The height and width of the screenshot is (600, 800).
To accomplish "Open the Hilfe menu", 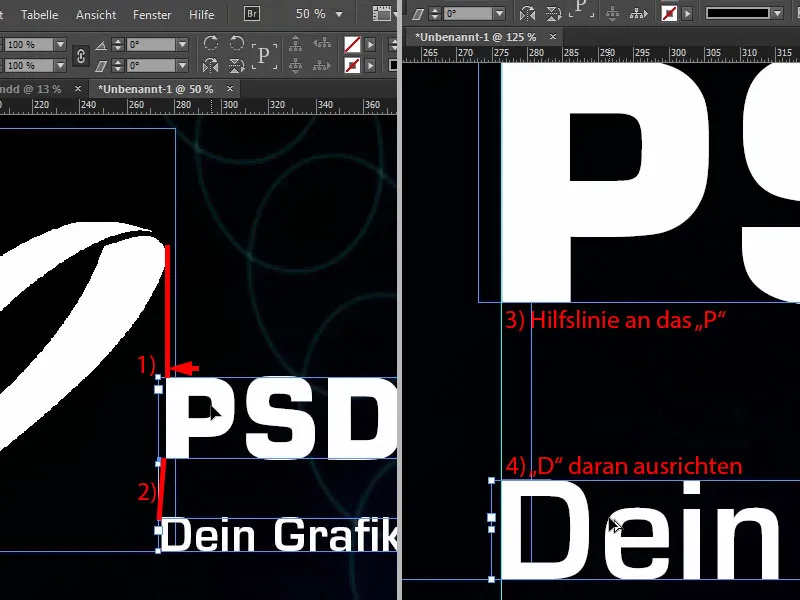I will click(202, 15).
